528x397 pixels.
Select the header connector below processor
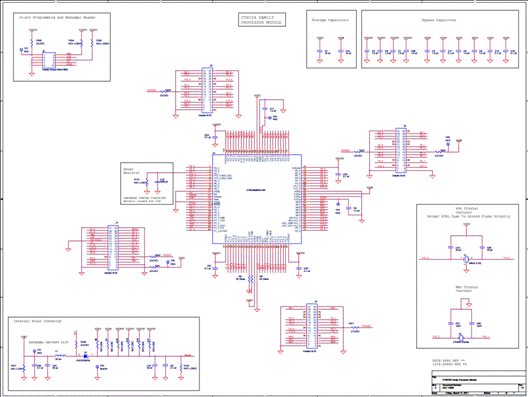pos(311,326)
